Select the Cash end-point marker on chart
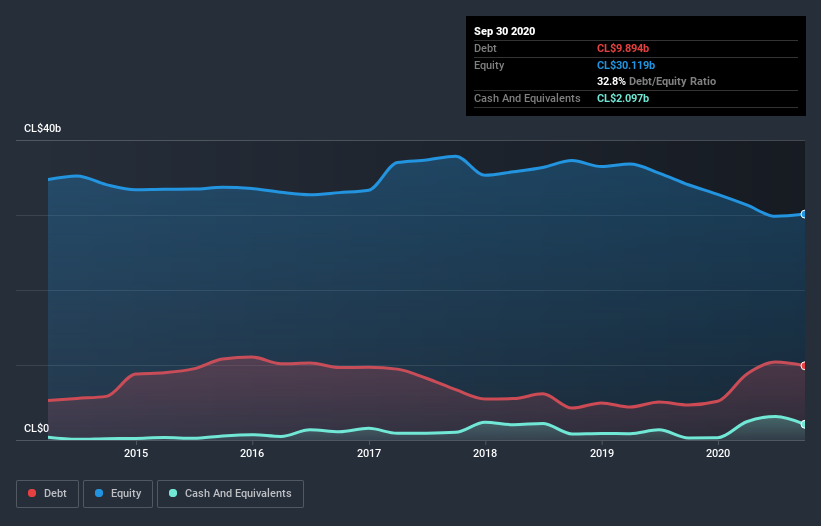This screenshot has width=821, height=526. point(804,424)
